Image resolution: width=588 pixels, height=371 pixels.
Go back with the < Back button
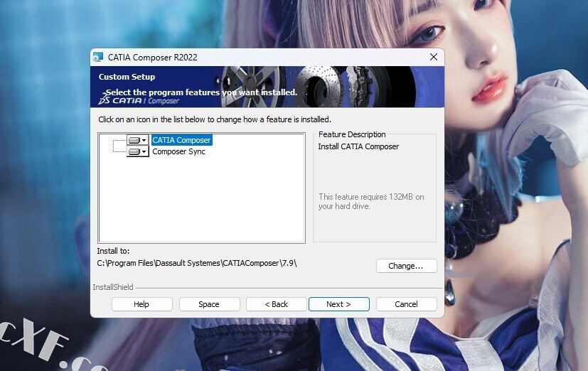(277, 304)
